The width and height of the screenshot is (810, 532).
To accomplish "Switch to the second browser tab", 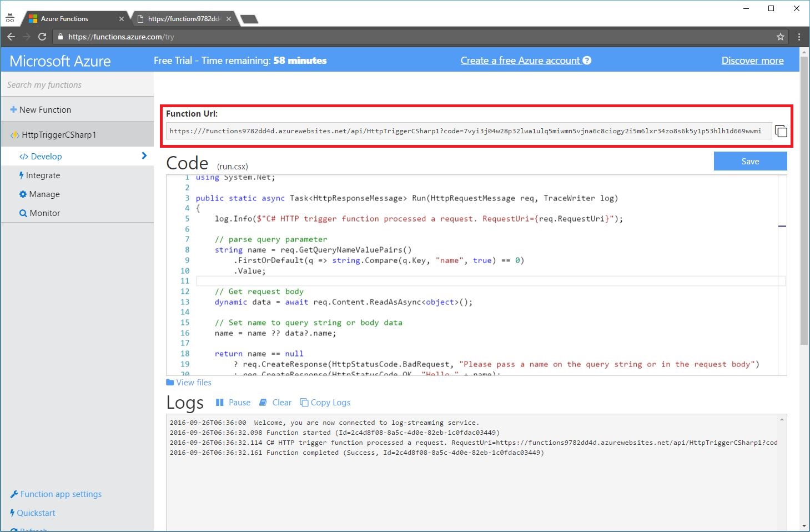I will click(x=183, y=19).
